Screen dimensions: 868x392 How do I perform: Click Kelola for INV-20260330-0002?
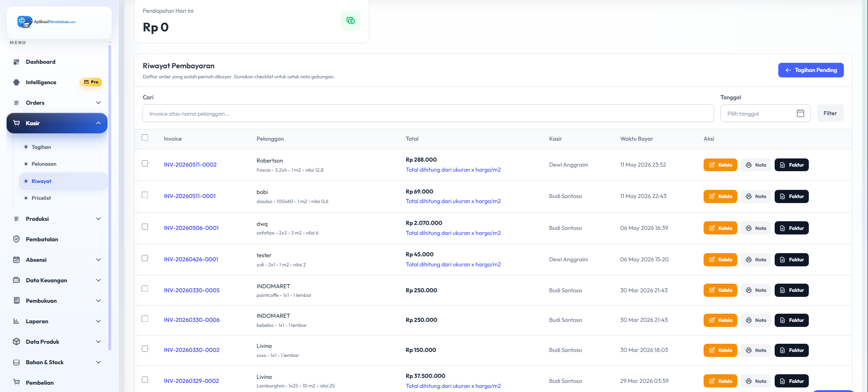tap(720, 350)
